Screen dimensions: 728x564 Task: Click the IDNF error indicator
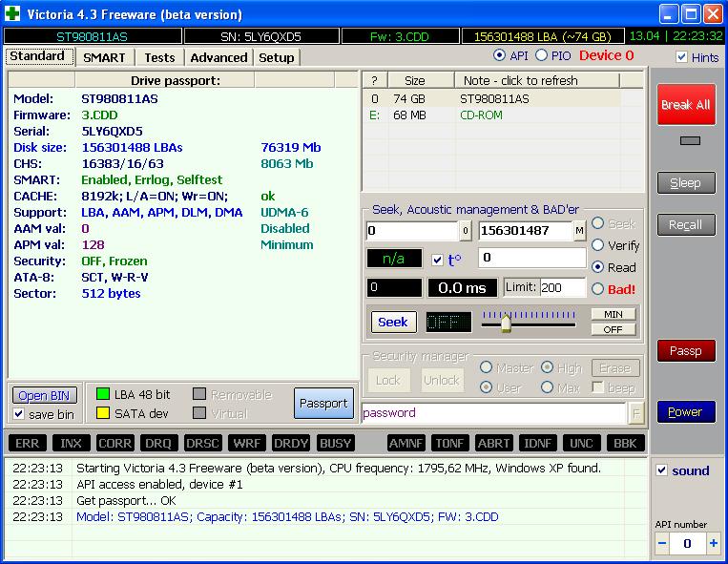[x=537, y=444]
